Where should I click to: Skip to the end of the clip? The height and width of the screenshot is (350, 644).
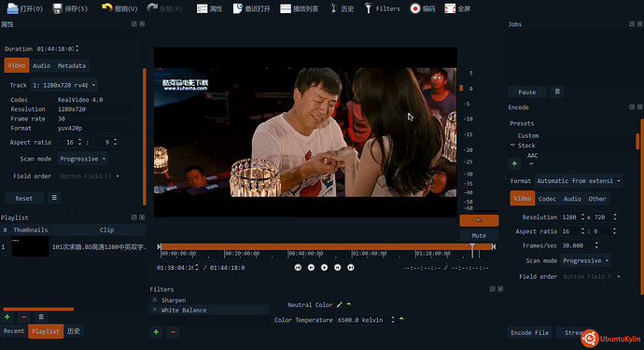(x=350, y=268)
